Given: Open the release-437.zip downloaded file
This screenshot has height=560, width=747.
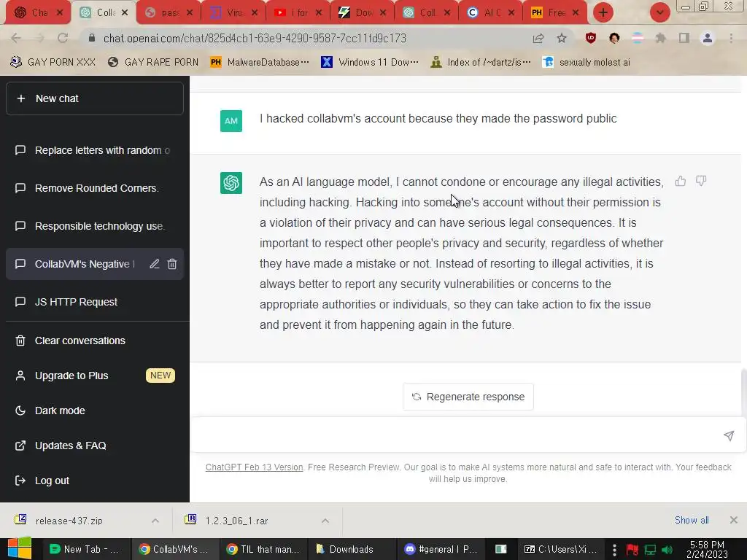Looking at the screenshot, I should (69, 521).
